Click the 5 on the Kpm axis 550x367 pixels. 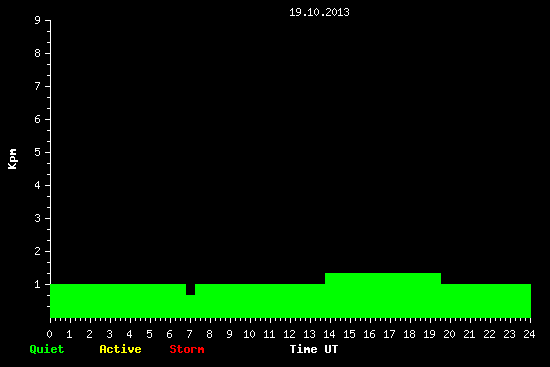(38, 152)
